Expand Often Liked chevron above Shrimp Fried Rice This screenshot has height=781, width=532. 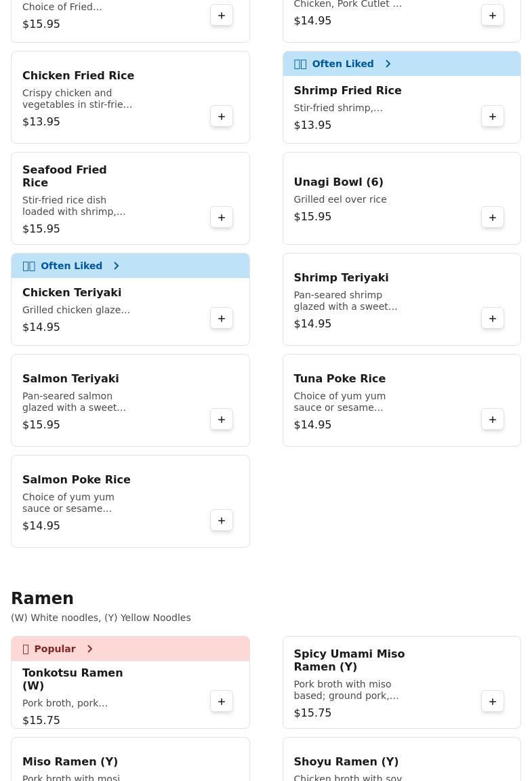tap(388, 64)
